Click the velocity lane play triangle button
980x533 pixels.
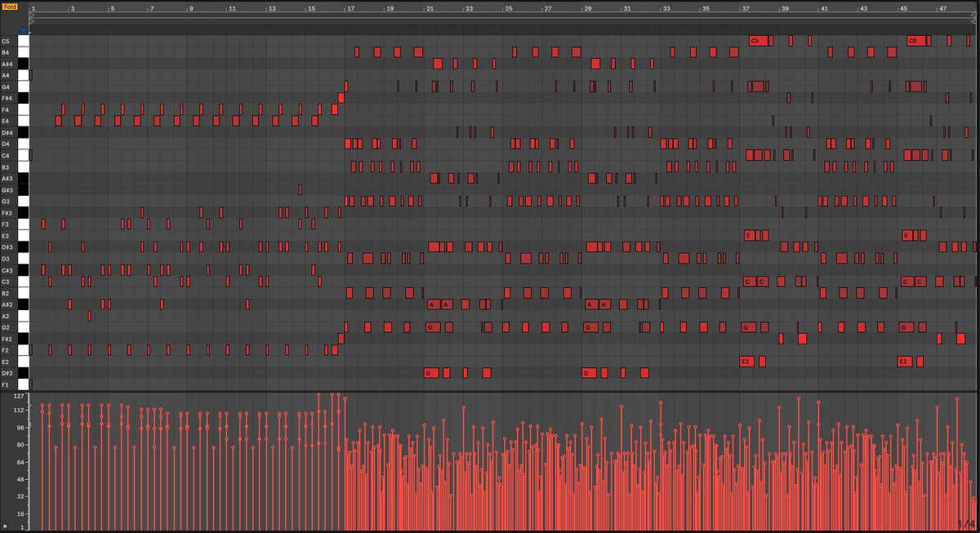tap(6, 527)
